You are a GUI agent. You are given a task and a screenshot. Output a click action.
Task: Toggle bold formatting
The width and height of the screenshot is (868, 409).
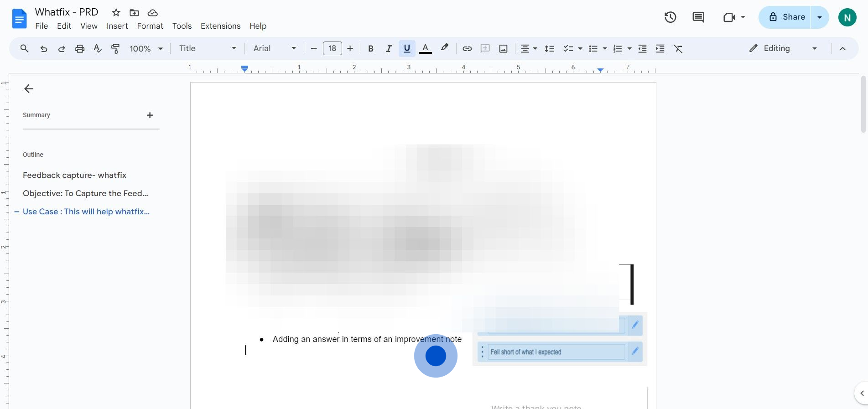click(371, 48)
